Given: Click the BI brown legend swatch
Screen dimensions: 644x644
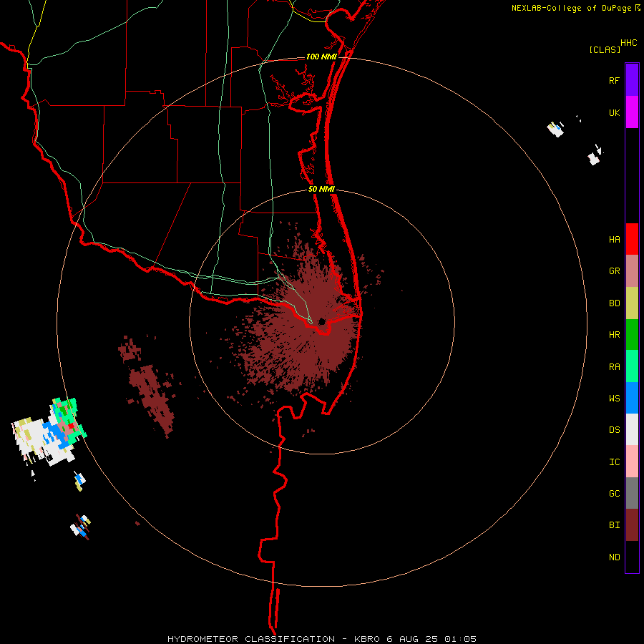Looking at the screenshot, I should 632,525.
